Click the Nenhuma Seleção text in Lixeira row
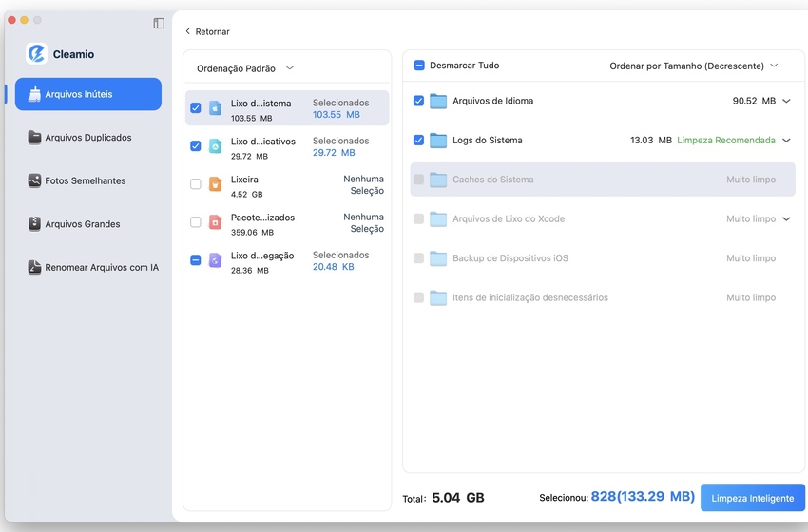Image resolution: width=808 pixels, height=532 pixels. coord(364,184)
